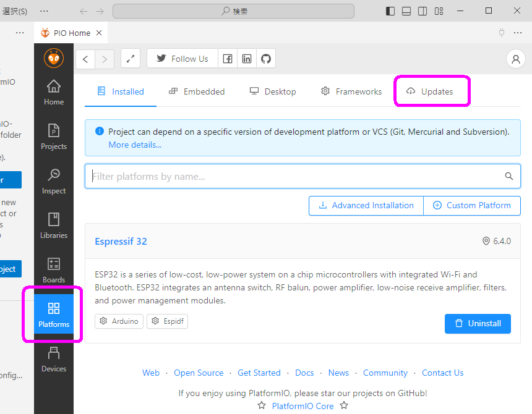Click the Advanced Installation button
This screenshot has width=532, height=414.
[366, 206]
